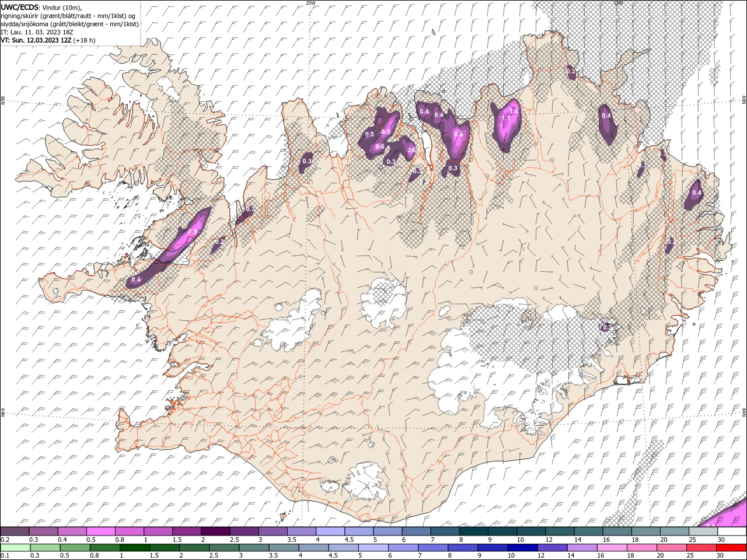Image resolution: width=747 pixels, height=560 pixels.
Task: Click the "slydda/snjókoma" legend description line
Action: click(69, 24)
